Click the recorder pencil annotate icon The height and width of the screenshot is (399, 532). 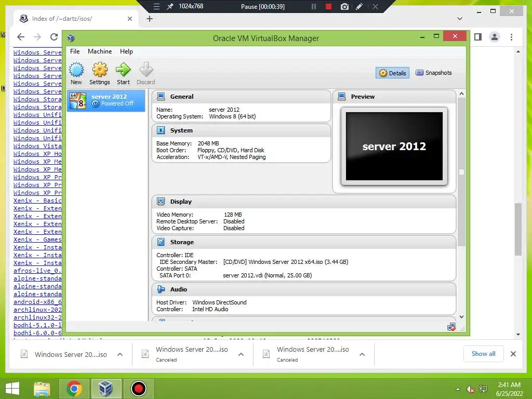point(360,6)
